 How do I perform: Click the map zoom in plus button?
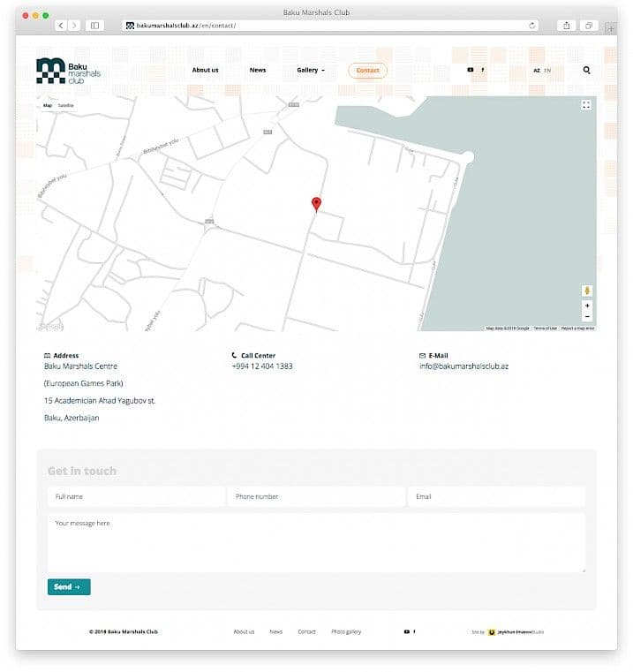pos(587,306)
